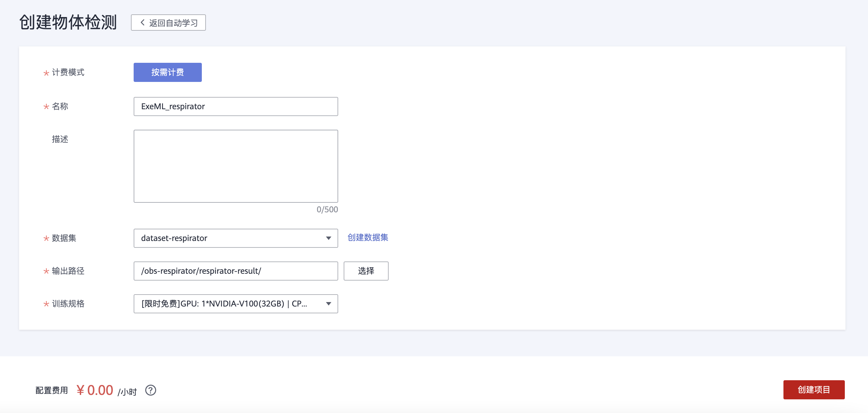The width and height of the screenshot is (868, 413).
Task: Expand the 训练规格 dropdown arrow
Action: (x=328, y=304)
